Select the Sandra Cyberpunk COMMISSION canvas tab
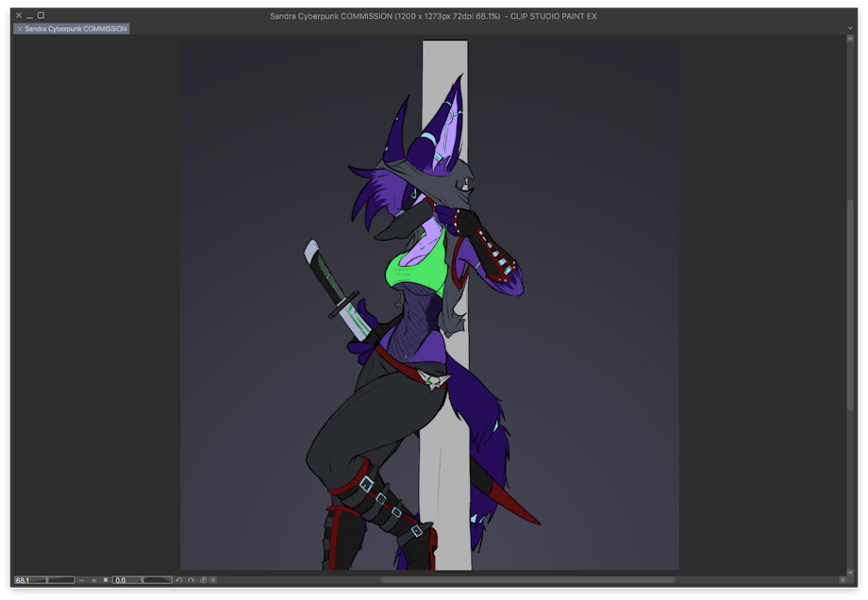Viewport: 868px width, 600px height. pyautogui.click(x=72, y=29)
